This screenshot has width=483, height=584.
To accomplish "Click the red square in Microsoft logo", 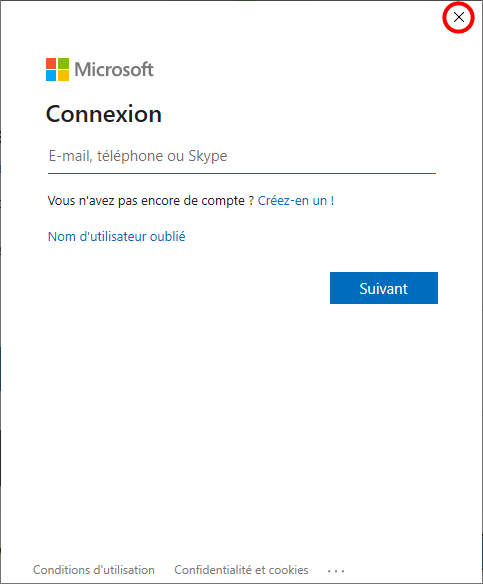I will click(x=51, y=63).
